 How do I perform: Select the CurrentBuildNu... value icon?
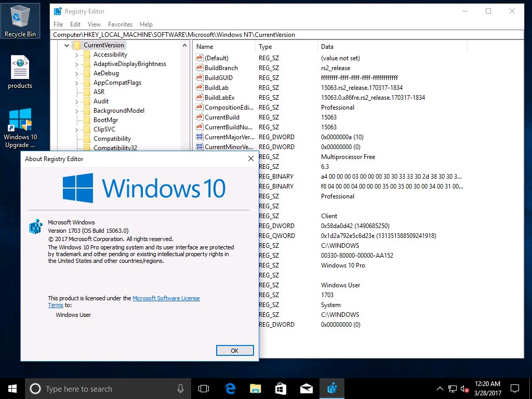tap(199, 127)
